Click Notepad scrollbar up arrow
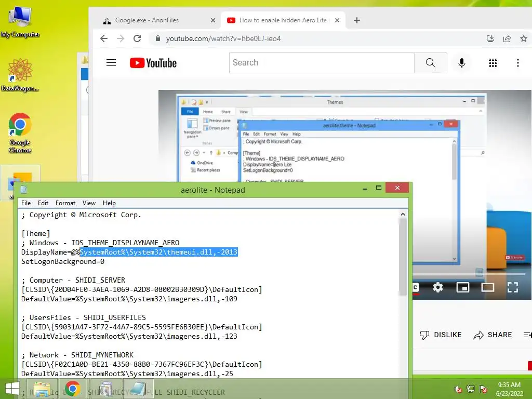 pyautogui.click(x=403, y=214)
